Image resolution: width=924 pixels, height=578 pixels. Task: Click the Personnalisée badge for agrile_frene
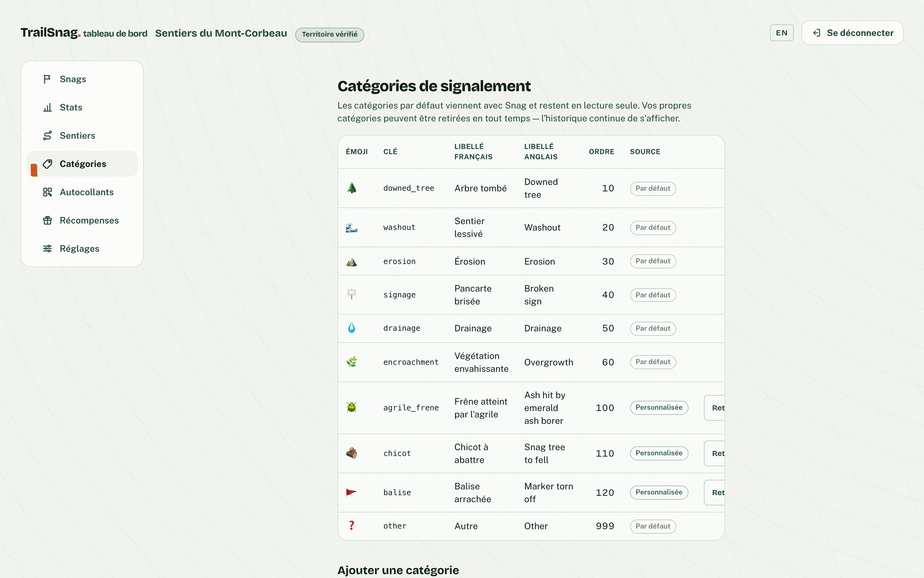pos(659,408)
